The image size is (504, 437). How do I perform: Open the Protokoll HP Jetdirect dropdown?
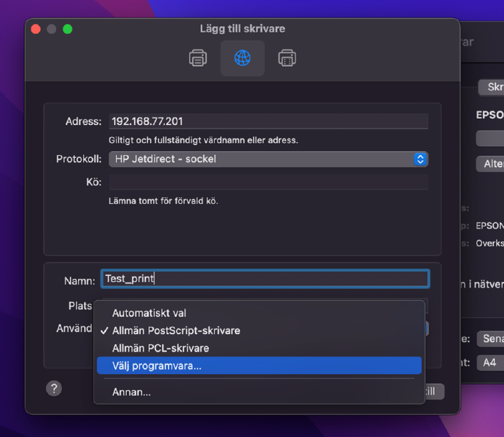[268, 159]
